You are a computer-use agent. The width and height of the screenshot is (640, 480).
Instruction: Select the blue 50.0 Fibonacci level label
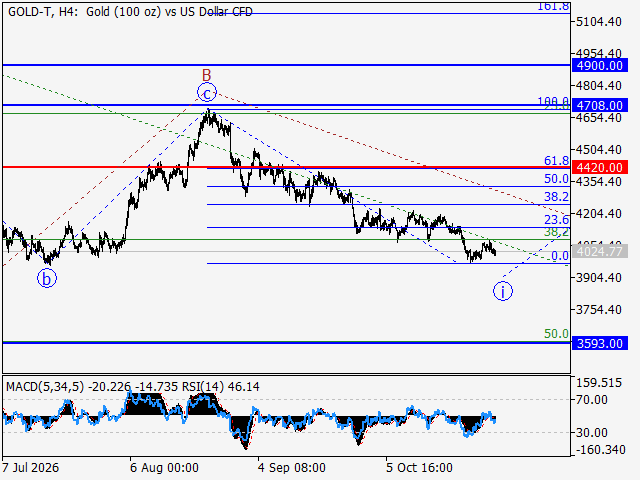click(556, 179)
